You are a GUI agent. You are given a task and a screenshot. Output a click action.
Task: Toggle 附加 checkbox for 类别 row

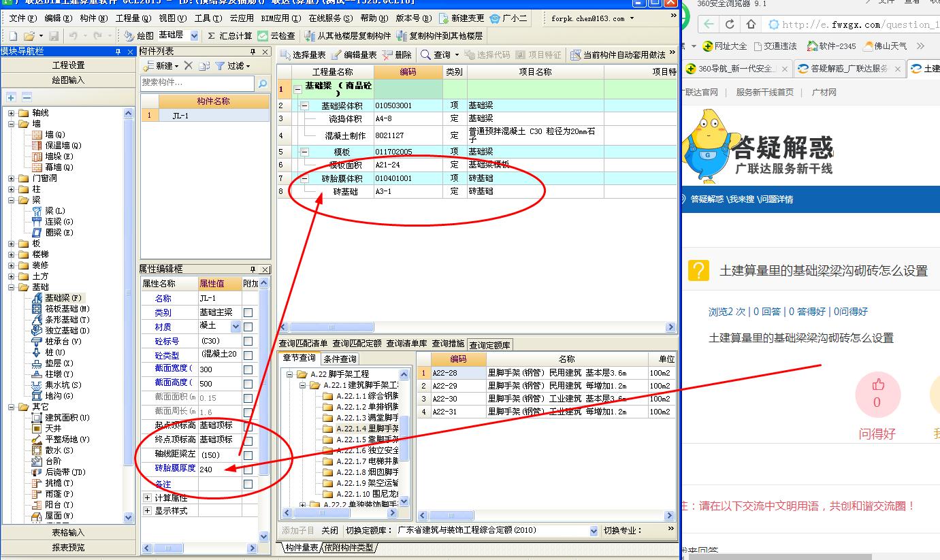coord(248,312)
